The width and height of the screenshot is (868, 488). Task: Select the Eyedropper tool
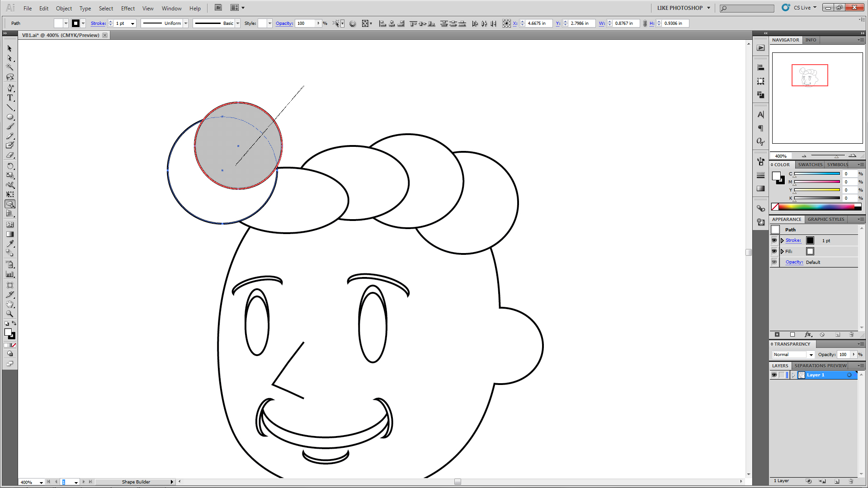point(10,244)
